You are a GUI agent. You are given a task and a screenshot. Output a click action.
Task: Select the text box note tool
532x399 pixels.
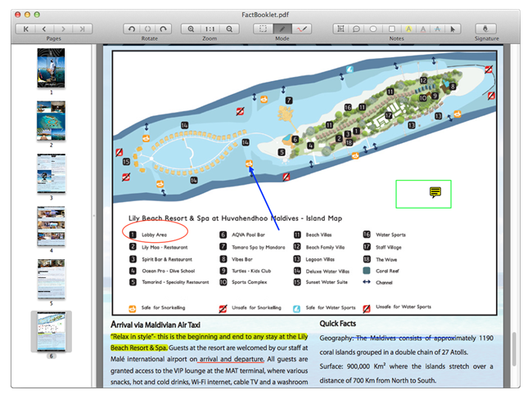click(340, 29)
